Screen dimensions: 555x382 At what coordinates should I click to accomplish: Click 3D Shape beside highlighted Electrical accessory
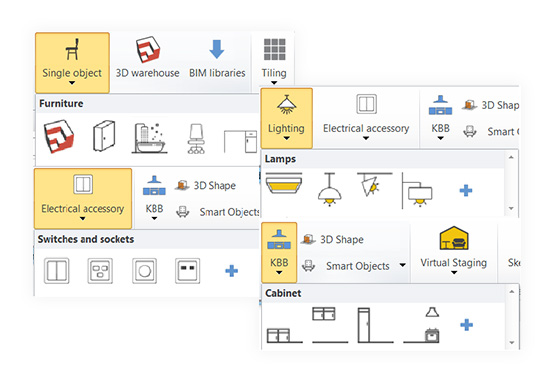(206, 186)
